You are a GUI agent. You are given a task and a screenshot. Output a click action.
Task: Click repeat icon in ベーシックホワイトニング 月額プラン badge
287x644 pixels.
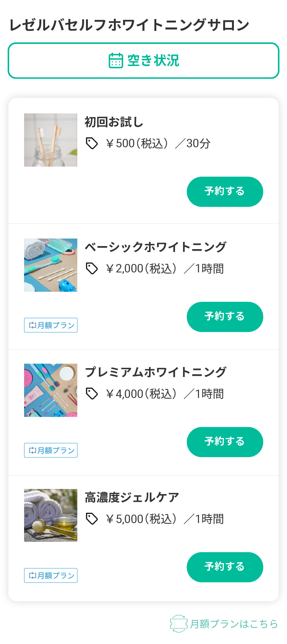point(32,325)
